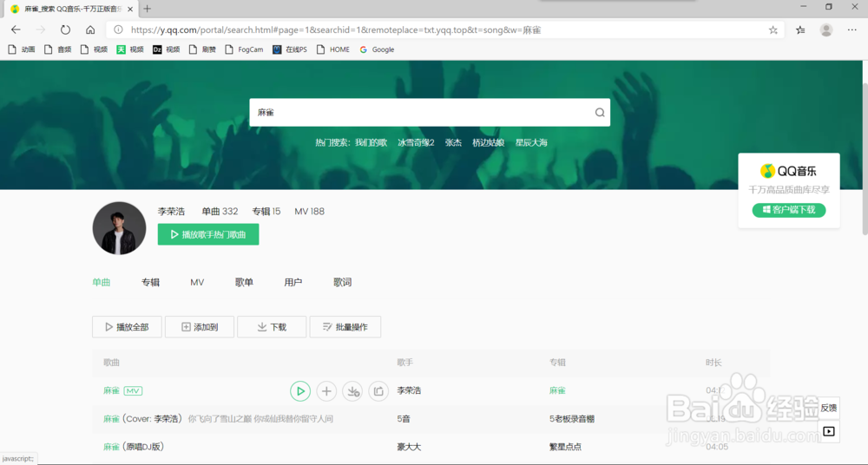View 李荣浩's 专辑 15 list
The height and width of the screenshot is (465, 868).
(x=266, y=211)
